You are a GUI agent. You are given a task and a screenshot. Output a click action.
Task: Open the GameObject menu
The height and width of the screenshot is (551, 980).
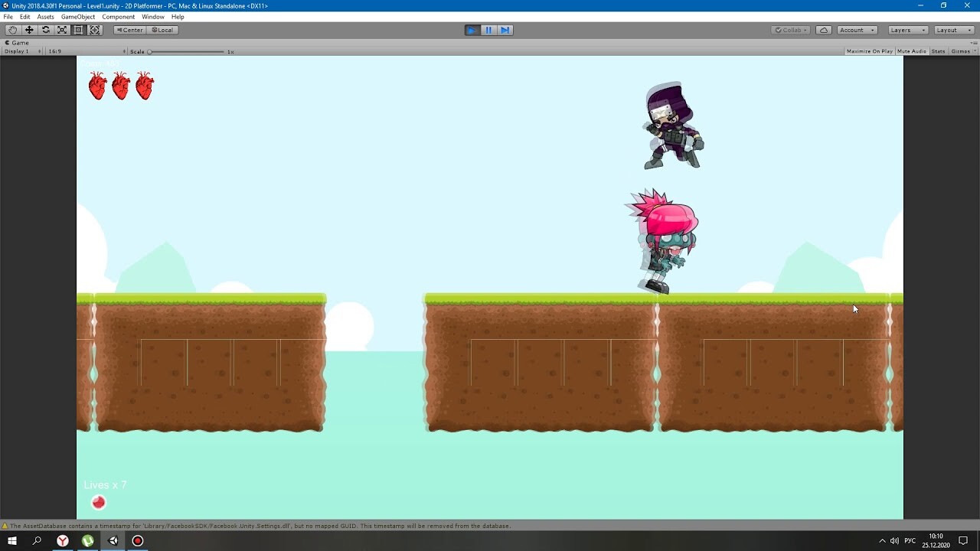[77, 16]
